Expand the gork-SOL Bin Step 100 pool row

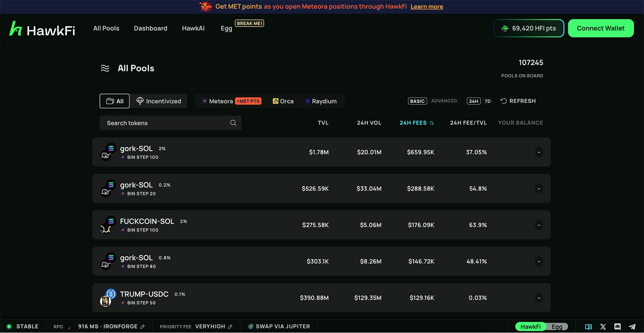click(539, 152)
